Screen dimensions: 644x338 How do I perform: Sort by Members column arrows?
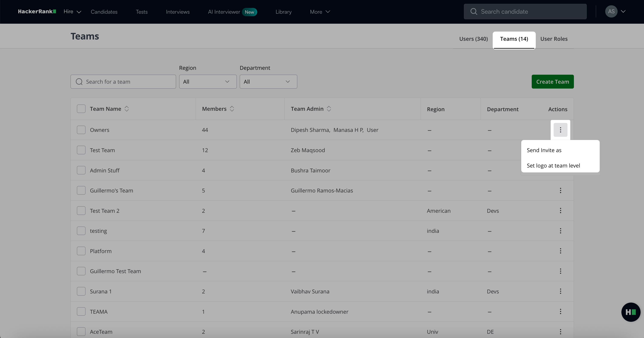coord(232,109)
